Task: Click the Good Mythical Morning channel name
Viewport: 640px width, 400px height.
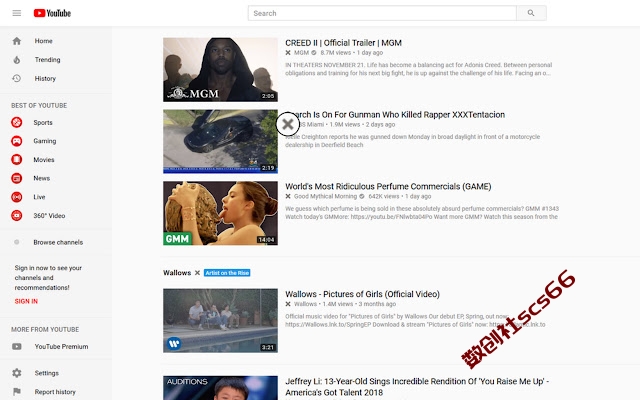Action: coord(325,196)
